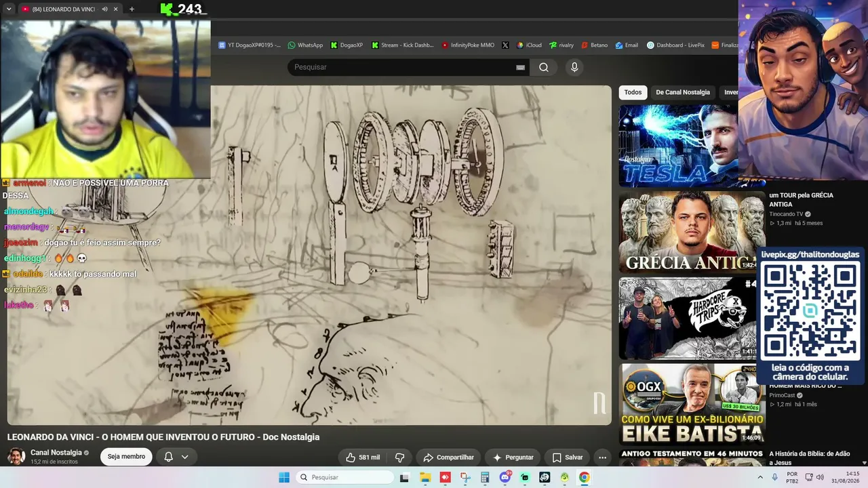The image size is (868, 488).
Task: Open the 'um TOUR pela GRÉCIA ANTIGA' title
Action: click(801, 199)
